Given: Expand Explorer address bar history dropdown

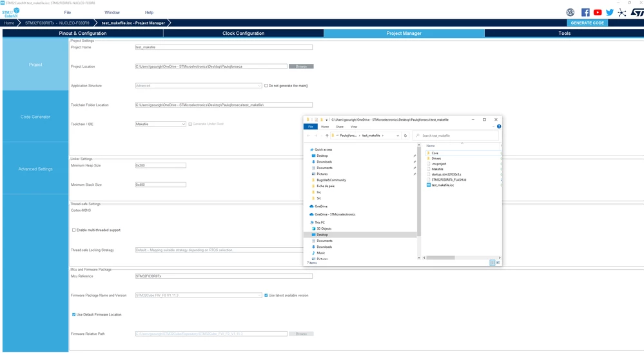Looking at the screenshot, I should click(398, 136).
